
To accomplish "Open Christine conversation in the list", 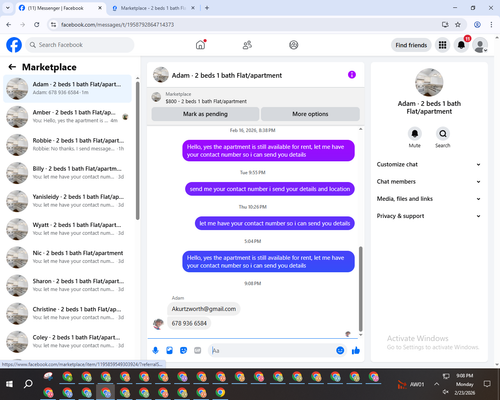I will tap(67, 313).
